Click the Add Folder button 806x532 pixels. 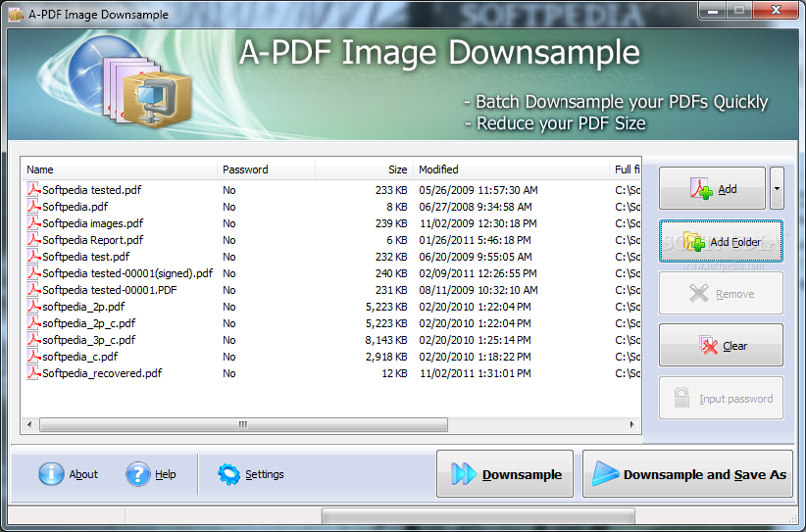pyautogui.click(x=721, y=241)
